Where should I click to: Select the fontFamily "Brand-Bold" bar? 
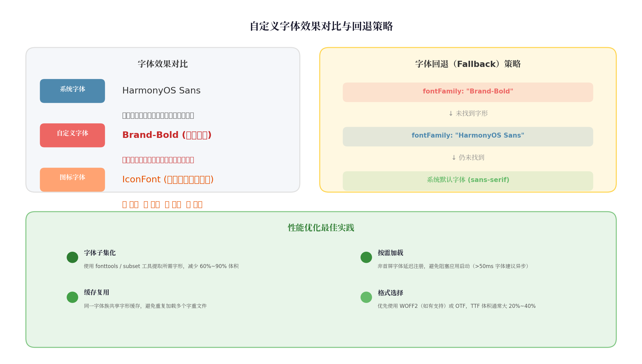tap(468, 92)
